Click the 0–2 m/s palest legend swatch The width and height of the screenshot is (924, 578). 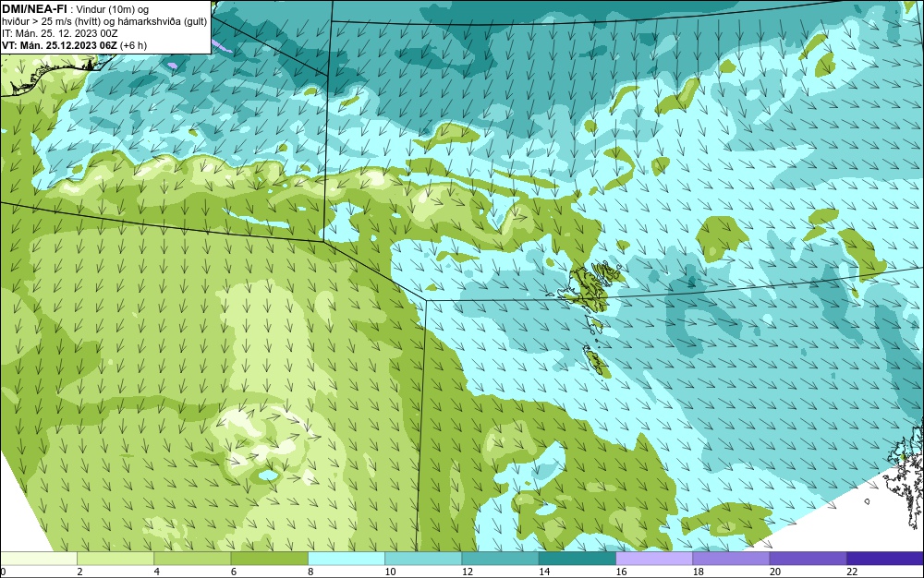coord(38,558)
